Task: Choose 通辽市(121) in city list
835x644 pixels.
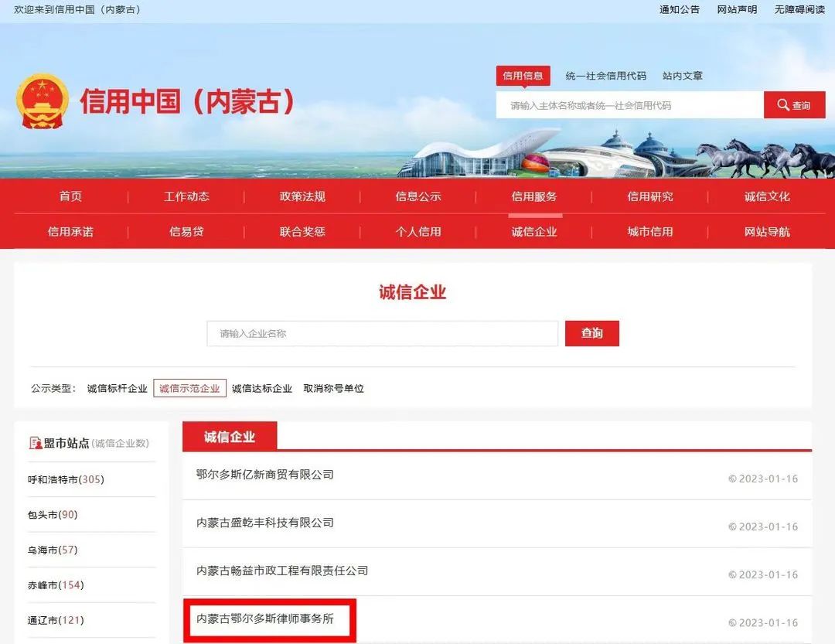Action: tap(56, 620)
